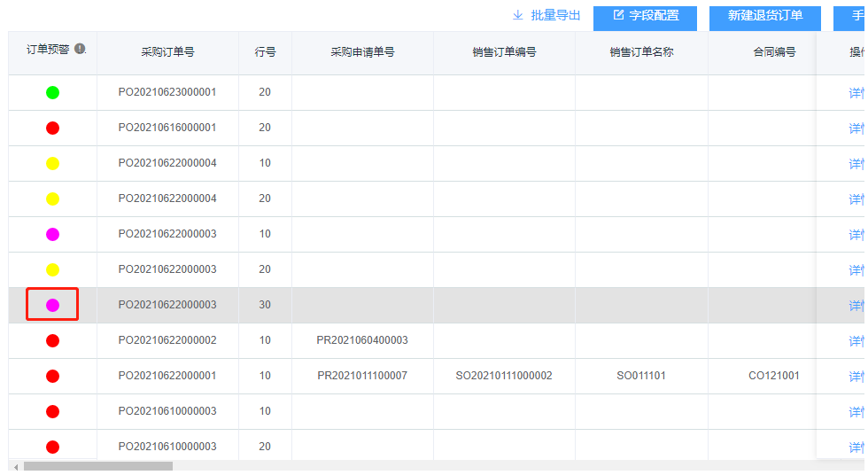868x475 pixels.
Task: Click the 批量导出 link
Action: pyautogui.click(x=555, y=15)
